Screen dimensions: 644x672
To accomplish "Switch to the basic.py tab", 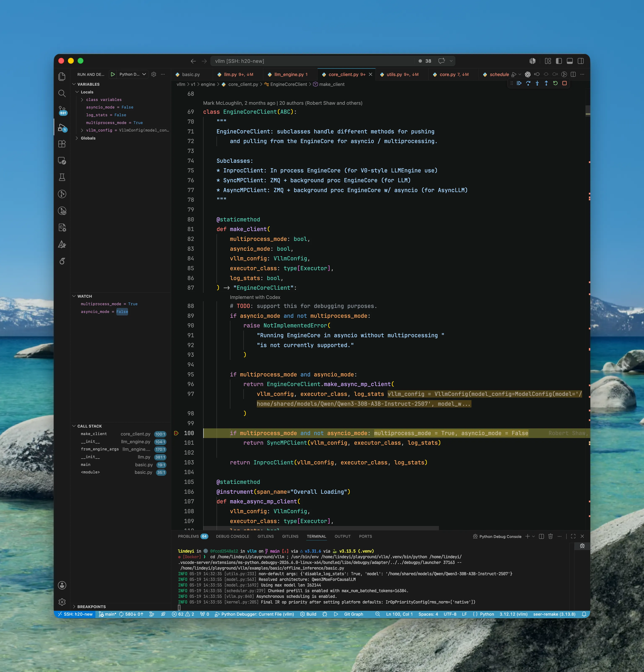I will (191, 74).
